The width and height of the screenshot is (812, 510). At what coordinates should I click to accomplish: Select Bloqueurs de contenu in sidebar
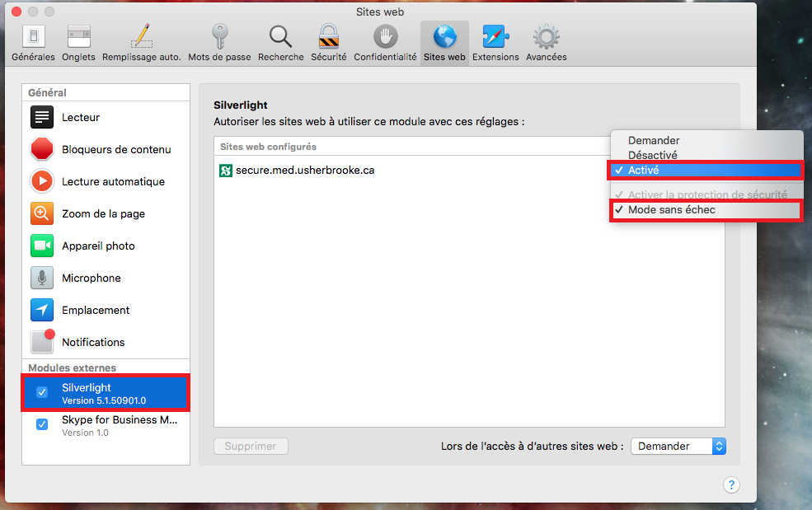pyautogui.click(x=115, y=149)
